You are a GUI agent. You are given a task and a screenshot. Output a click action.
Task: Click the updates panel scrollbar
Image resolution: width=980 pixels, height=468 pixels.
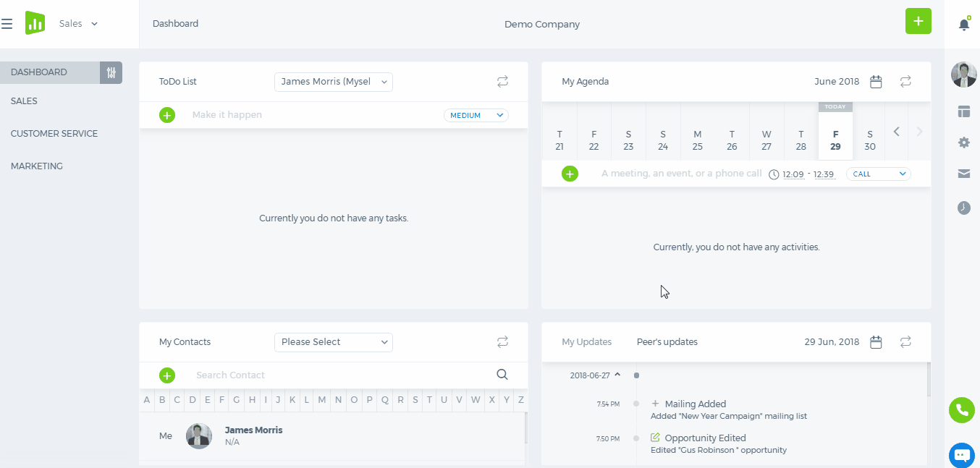[x=929, y=380]
